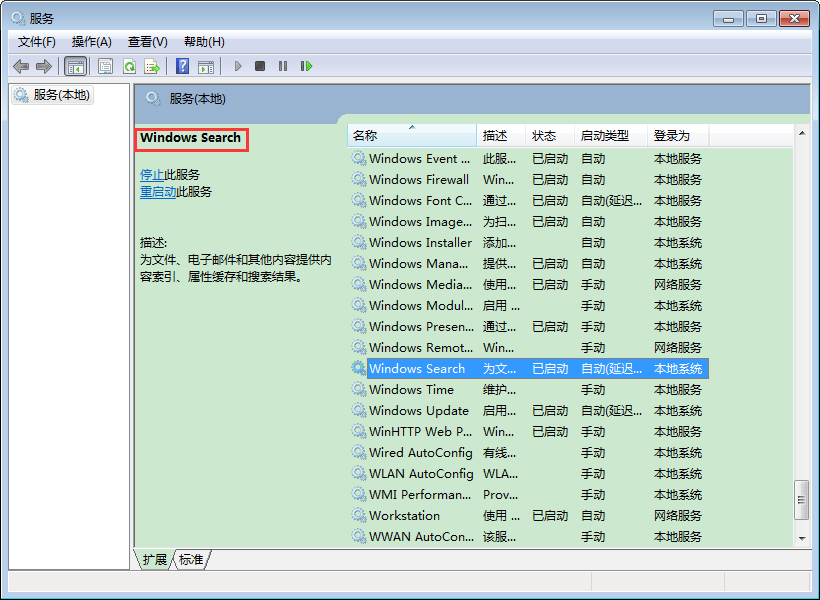Toggle the action pane display icon

pyautogui.click(x=206, y=66)
